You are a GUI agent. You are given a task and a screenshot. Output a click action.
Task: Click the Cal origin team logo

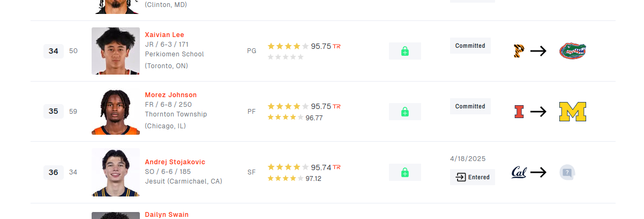tap(518, 172)
